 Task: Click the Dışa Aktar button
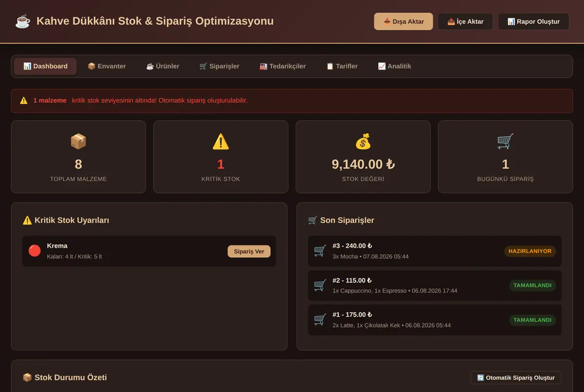click(x=403, y=21)
